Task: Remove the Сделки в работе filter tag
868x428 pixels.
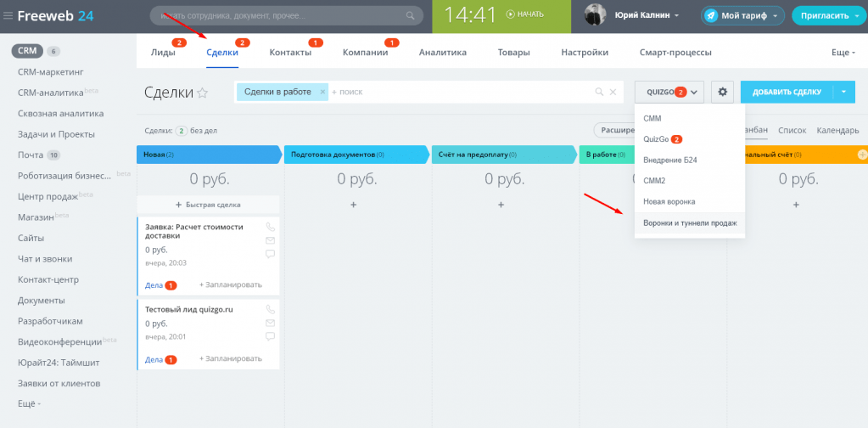Action: point(322,92)
